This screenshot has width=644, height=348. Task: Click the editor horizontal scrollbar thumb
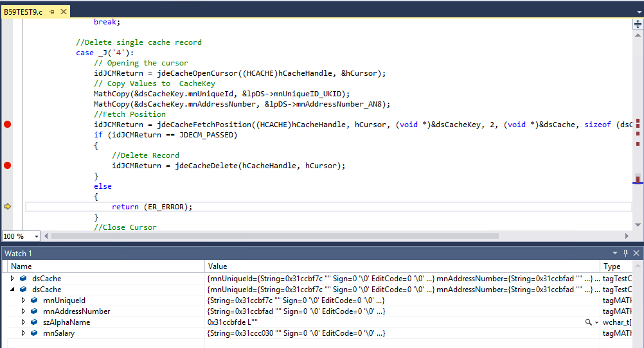pos(275,236)
